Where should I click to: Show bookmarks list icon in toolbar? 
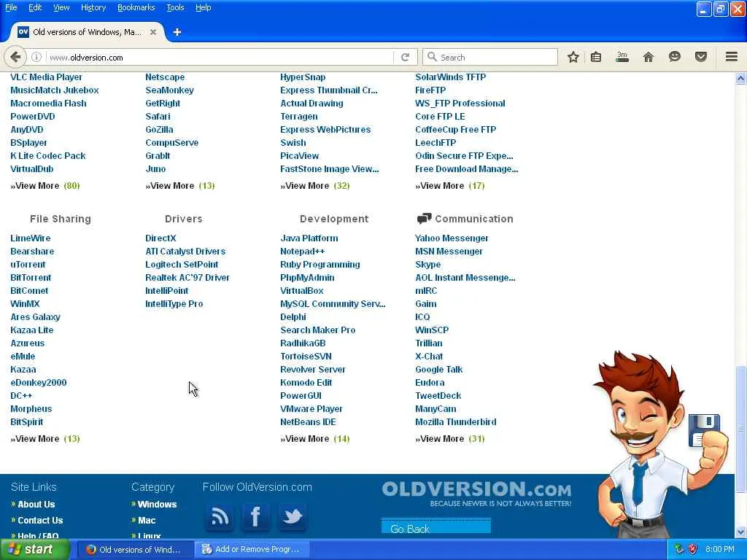coord(596,57)
